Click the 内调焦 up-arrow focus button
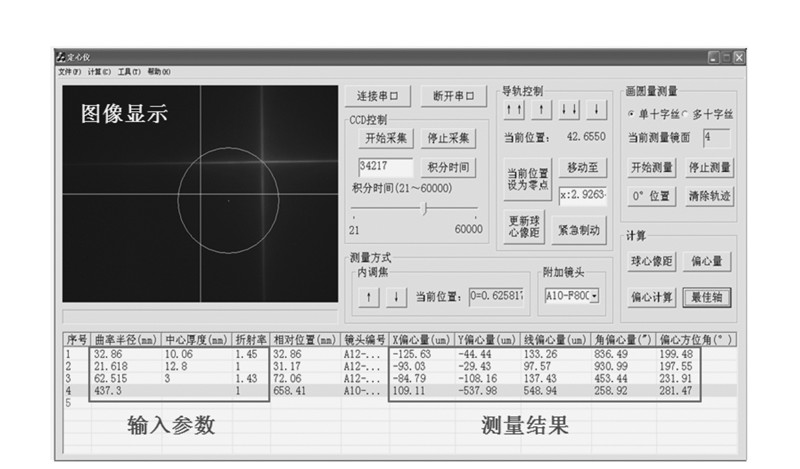 tap(369, 296)
